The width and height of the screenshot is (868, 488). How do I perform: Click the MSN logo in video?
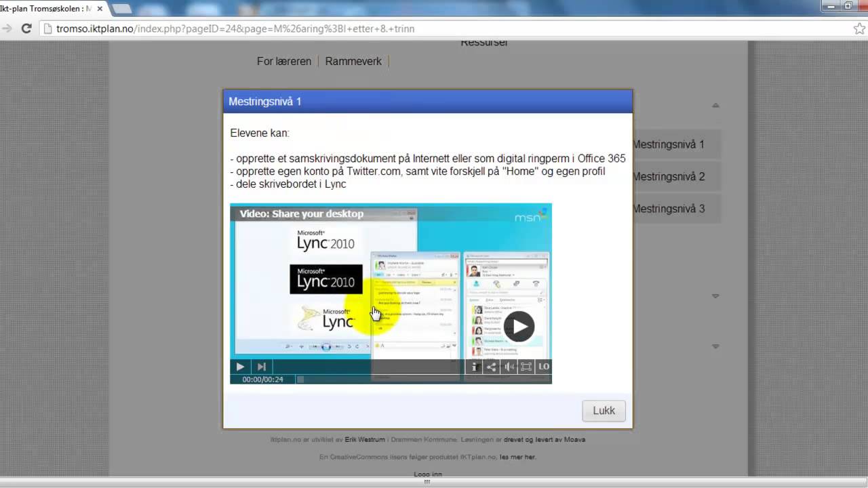(x=531, y=216)
